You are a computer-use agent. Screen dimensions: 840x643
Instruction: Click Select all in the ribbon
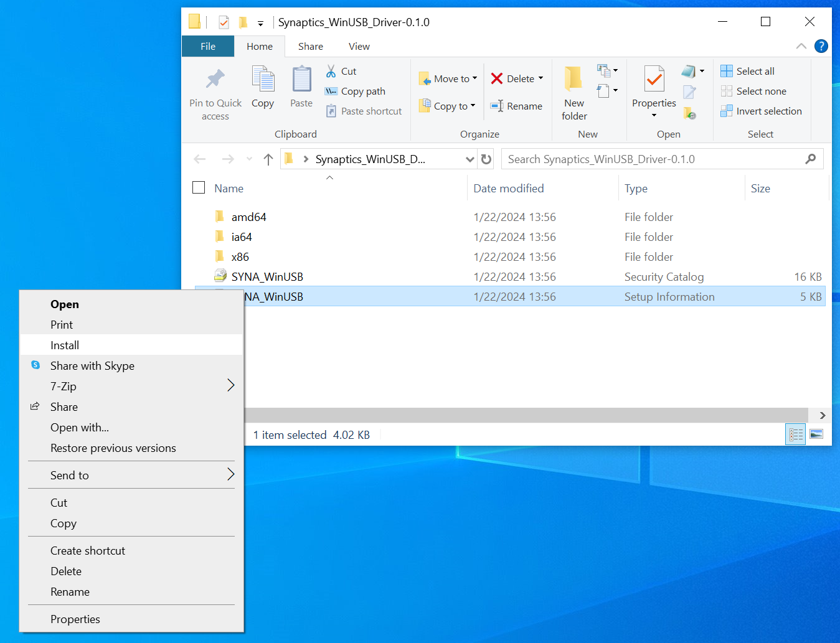click(755, 72)
